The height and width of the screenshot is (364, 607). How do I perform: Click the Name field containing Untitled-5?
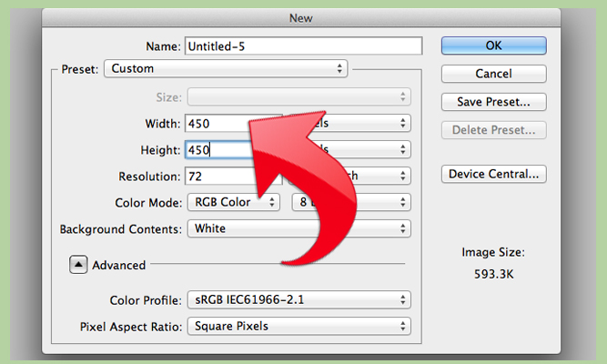pyautogui.click(x=304, y=46)
